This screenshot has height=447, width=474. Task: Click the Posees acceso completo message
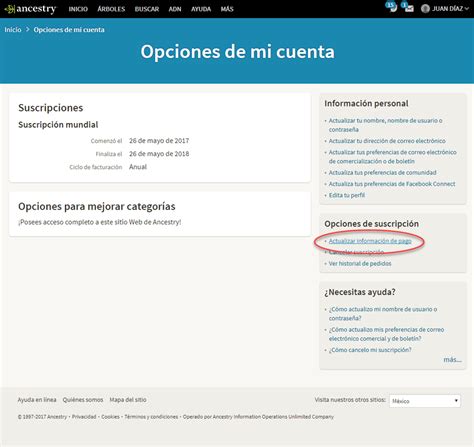[x=100, y=222]
